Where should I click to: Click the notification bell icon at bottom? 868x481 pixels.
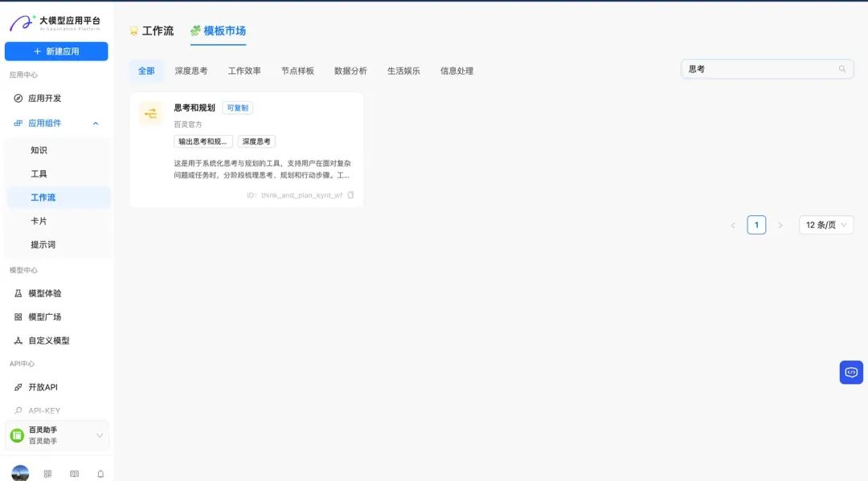[100, 474]
